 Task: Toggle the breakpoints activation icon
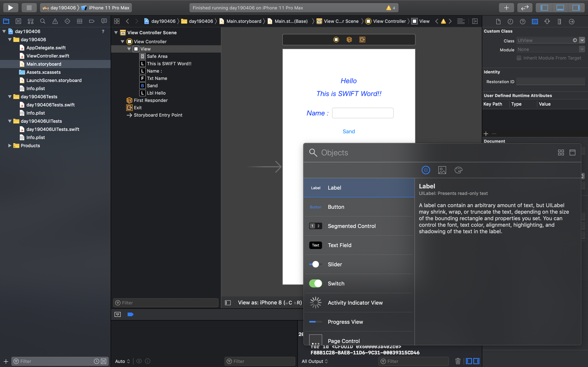pos(130,314)
